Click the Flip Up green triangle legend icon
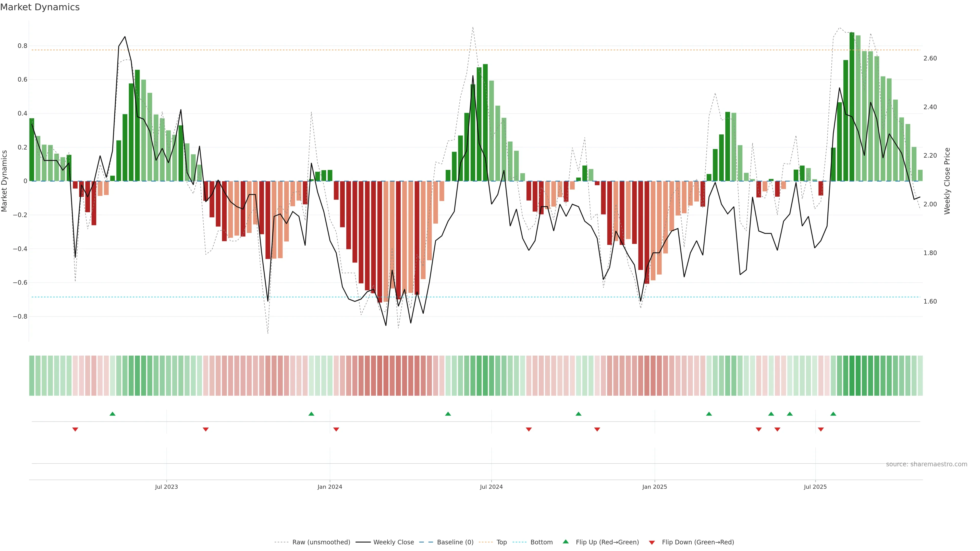The image size is (980, 551). [x=566, y=542]
